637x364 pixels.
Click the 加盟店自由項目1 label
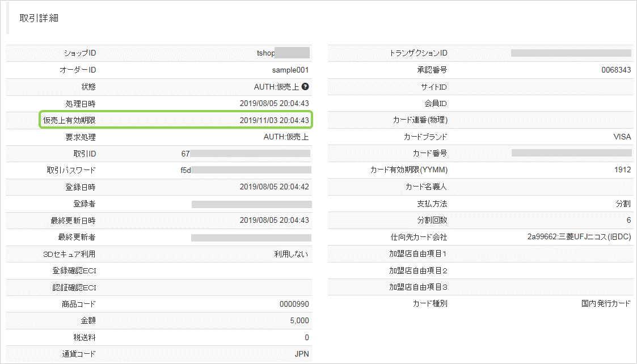[419, 253]
